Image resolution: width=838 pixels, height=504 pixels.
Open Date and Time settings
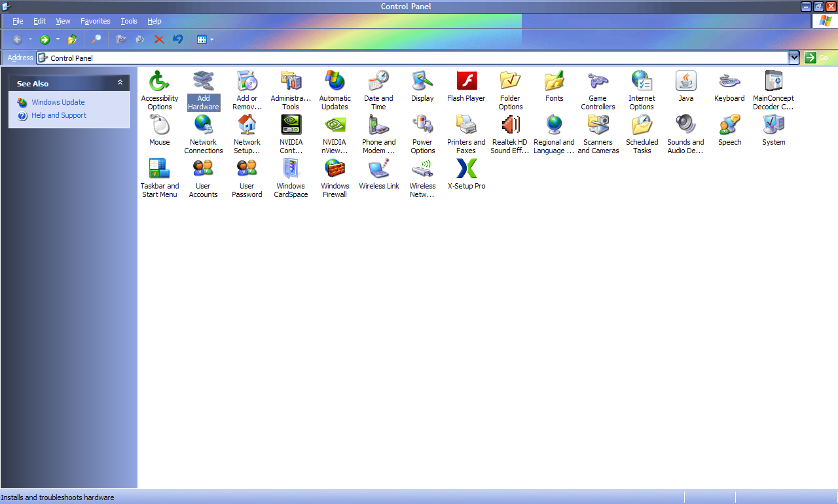378,90
